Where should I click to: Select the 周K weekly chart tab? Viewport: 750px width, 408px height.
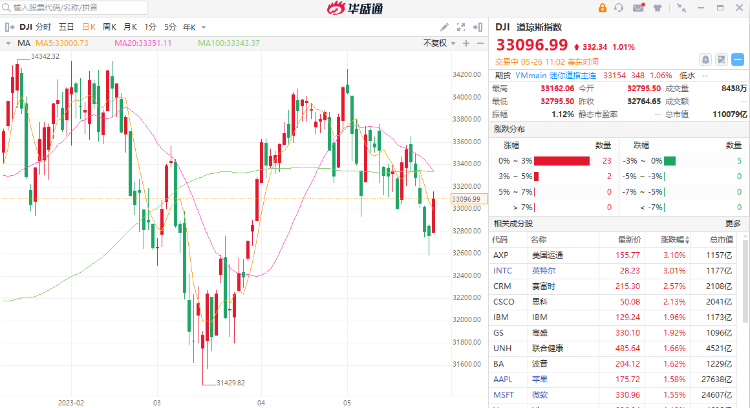pos(110,27)
